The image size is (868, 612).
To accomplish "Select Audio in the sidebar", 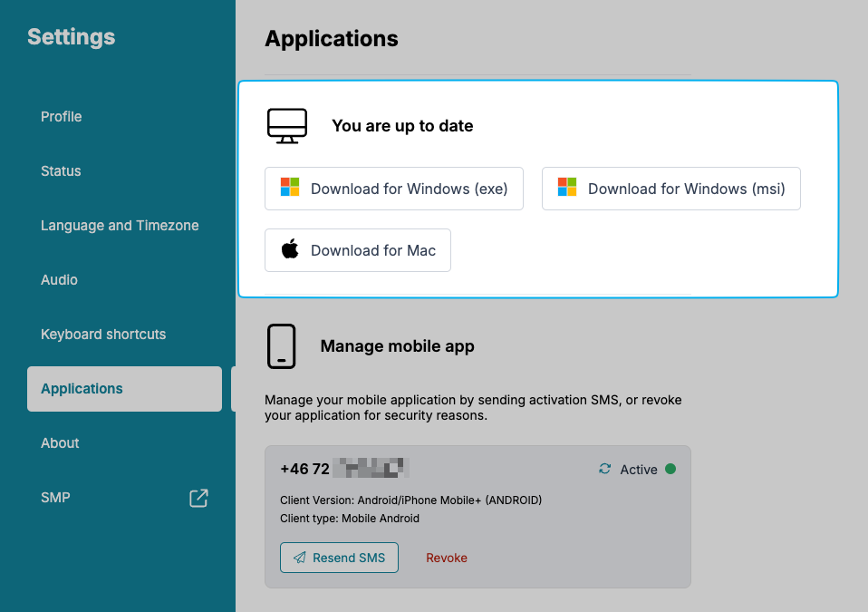I will [x=59, y=280].
